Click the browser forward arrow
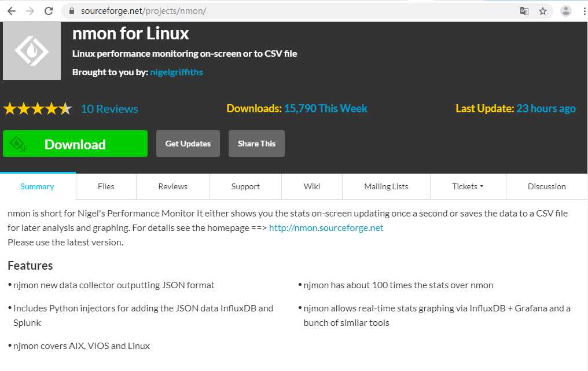Screen dimensions: 588x371 pyautogui.click(x=30, y=11)
